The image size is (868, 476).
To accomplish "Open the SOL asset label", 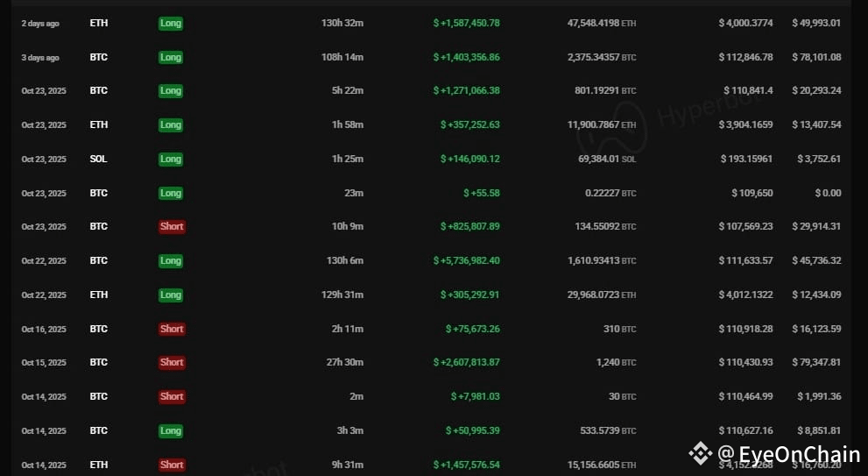I will pos(98,159).
